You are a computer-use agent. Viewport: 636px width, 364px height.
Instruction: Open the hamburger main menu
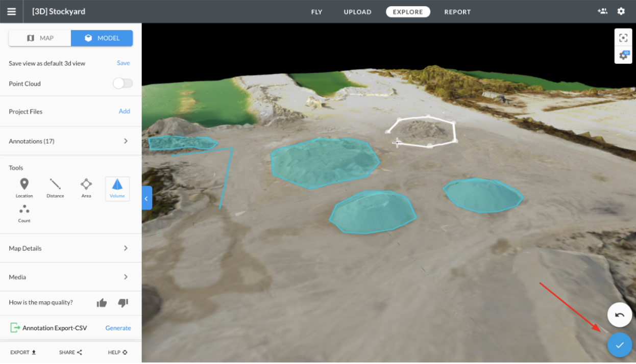coord(11,12)
